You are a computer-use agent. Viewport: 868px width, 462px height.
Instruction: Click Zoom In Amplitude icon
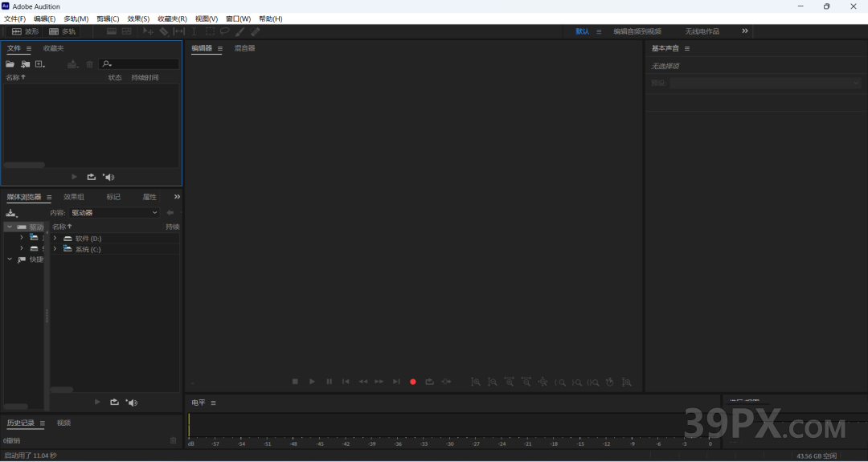476,382
